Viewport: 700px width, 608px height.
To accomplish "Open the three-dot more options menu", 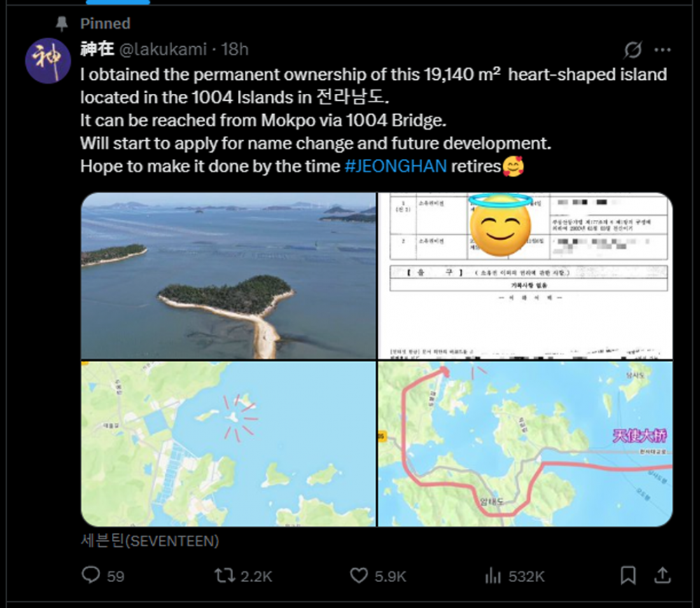I will 662,50.
